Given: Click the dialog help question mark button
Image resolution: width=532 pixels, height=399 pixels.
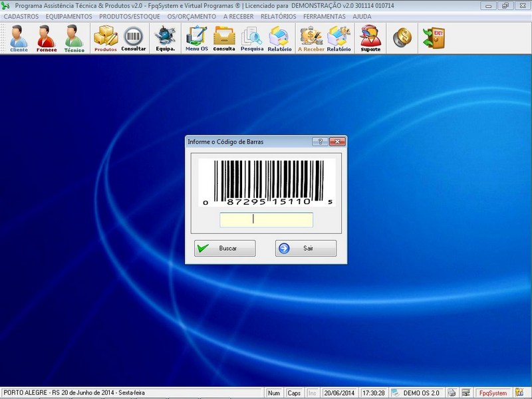Looking at the screenshot, I should pyautogui.click(x=320, y=142).
